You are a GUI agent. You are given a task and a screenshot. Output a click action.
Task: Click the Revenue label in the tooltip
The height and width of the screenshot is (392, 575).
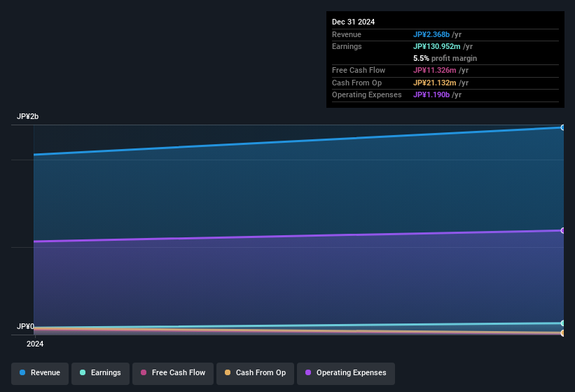point(347,34)
